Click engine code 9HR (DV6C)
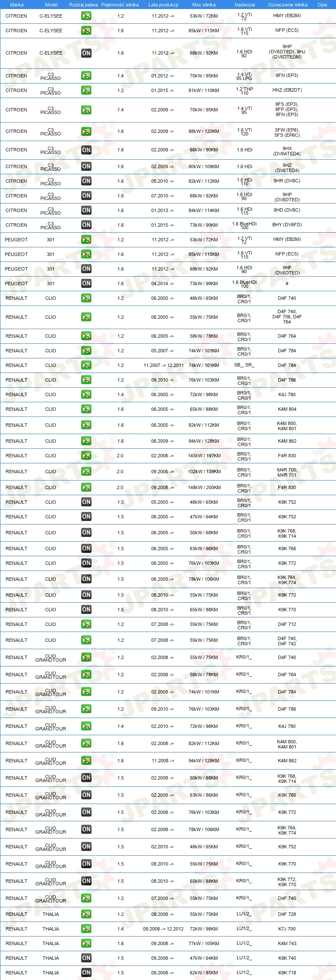This screenshot has width=336, height=980. pyautogui.click(x=287, y=181)
